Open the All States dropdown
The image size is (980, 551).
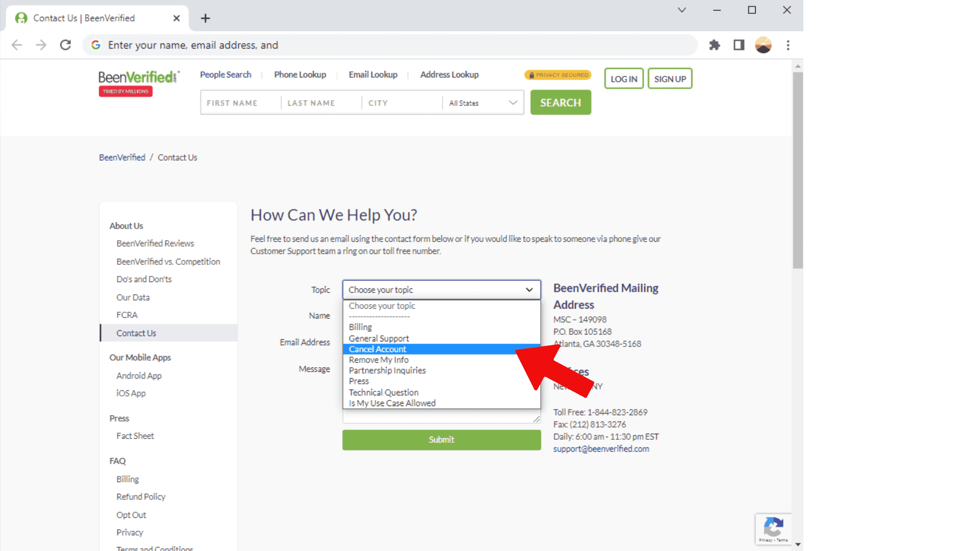click(x=483, y=103)
